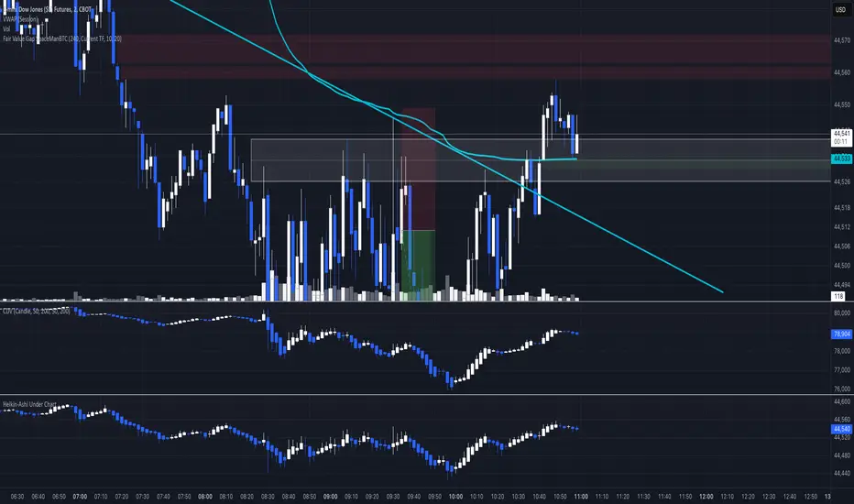The width and height of the screenshot is (854, 504).
Task: Click the VWAP Session indicator label
Action: point(21,19)
